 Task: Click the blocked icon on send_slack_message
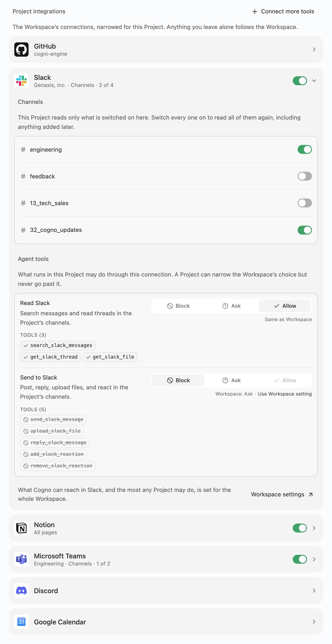coord(26,419)
